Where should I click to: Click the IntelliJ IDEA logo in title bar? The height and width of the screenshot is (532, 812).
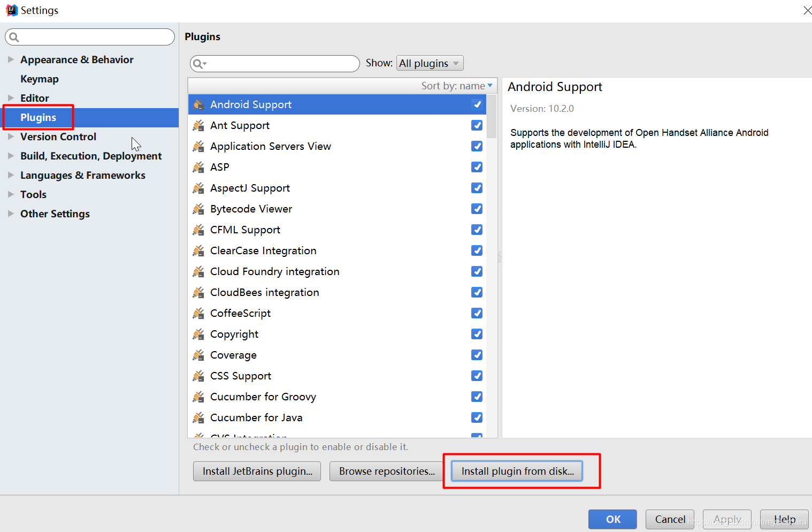click(x=11, y=10)
